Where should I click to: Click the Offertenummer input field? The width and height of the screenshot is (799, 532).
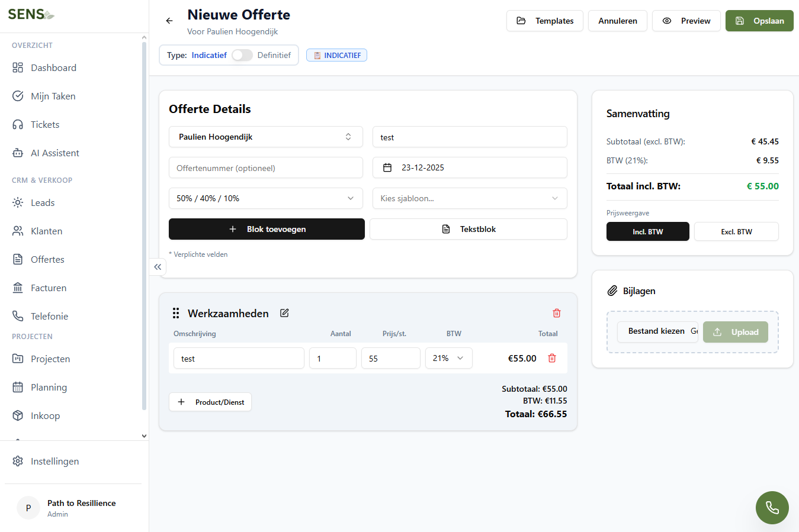(x=265, y=167)
